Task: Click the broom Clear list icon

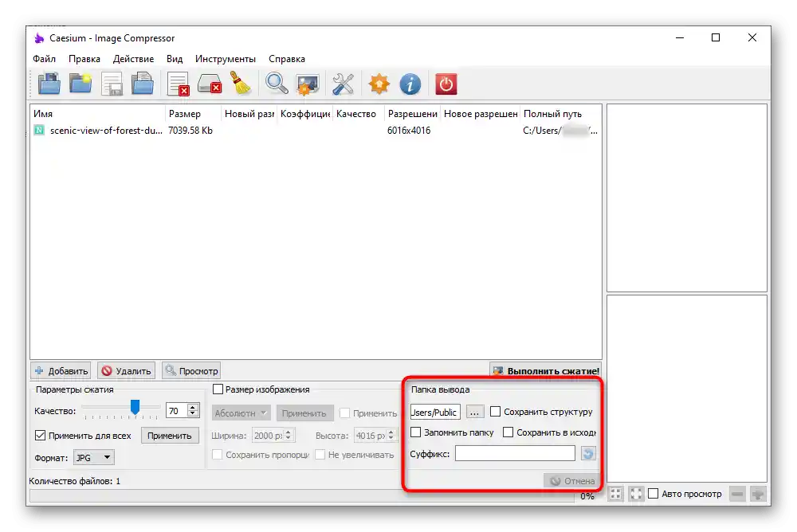Action: tap(241, 84)
